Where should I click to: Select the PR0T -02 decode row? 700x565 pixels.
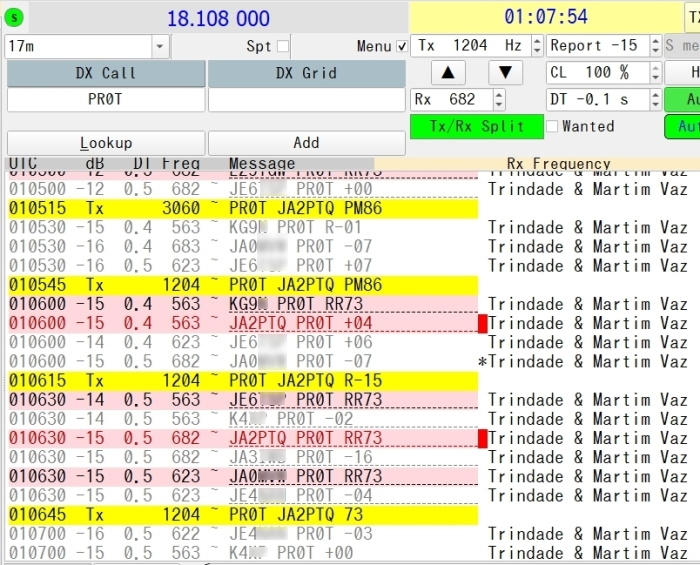point(243,419)
